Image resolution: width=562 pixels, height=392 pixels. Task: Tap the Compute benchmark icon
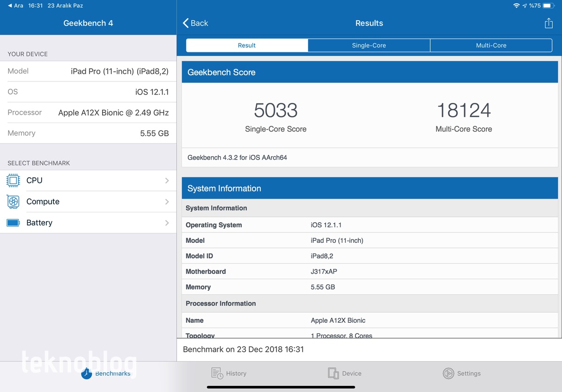(14, 202)
